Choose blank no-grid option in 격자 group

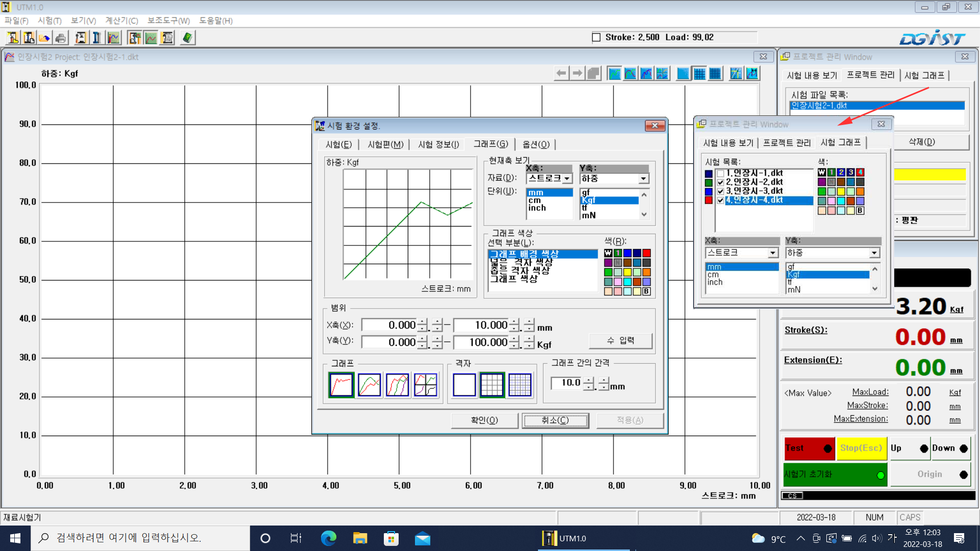click(x=464, y=385)
